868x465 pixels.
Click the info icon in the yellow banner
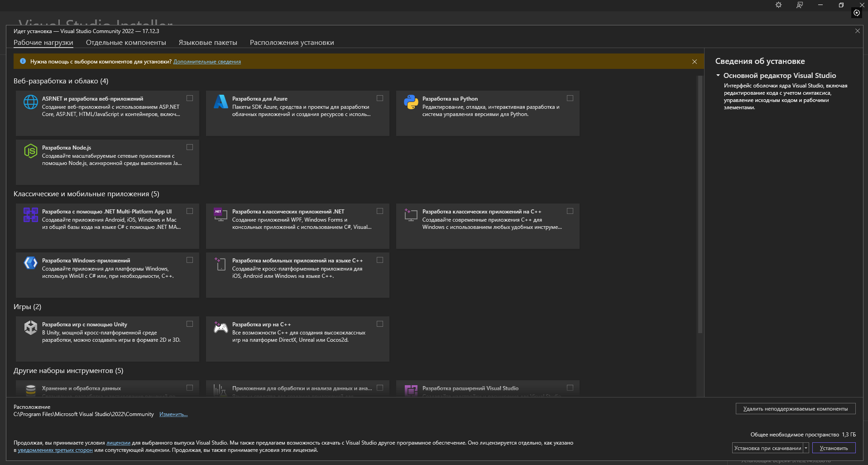pyautogui.click(x=23, y=61)
